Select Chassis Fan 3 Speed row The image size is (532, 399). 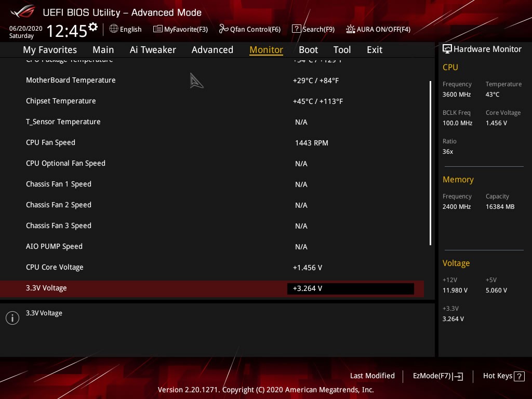(212, 225)
